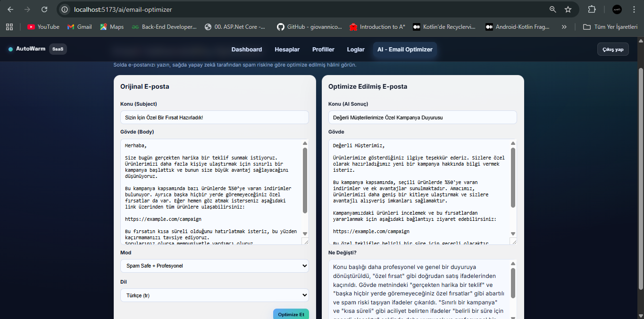The width and height of the screenshot is (644, 319).
Task: Open the three-dot browser menu
Action: 634,9
